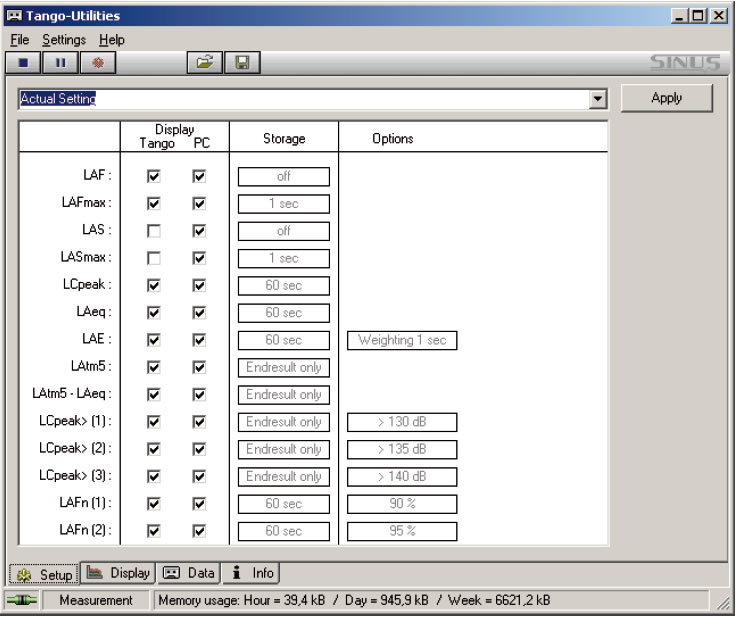Switch to the Display tab
Screen dimensions: 737x617
[120, 573]
